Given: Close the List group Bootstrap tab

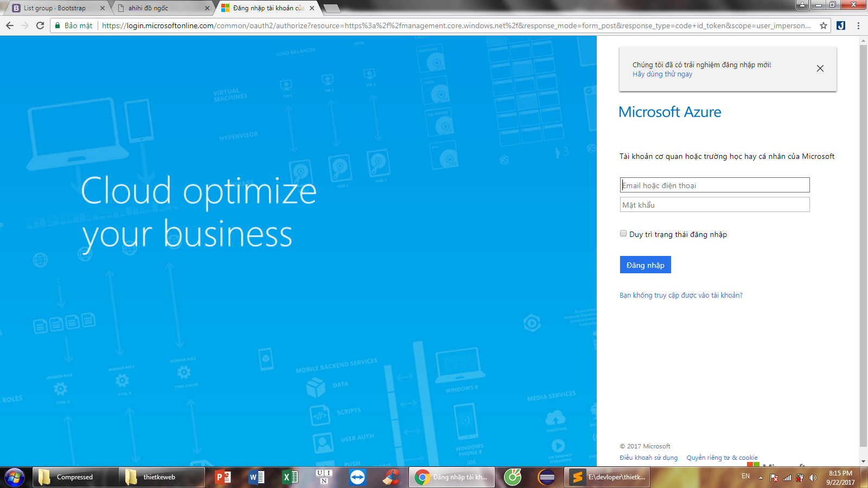Looking at the screenshot, I should click(102, 8).
